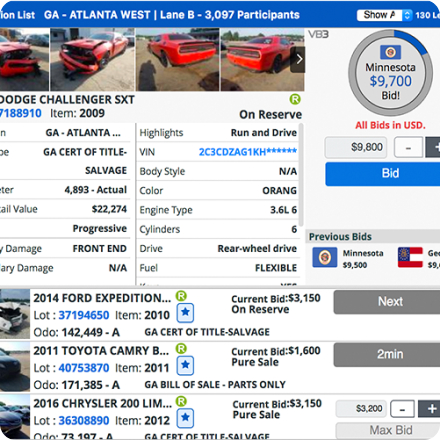Select the Run and Drive highlight value

click(x=264, y=133)
